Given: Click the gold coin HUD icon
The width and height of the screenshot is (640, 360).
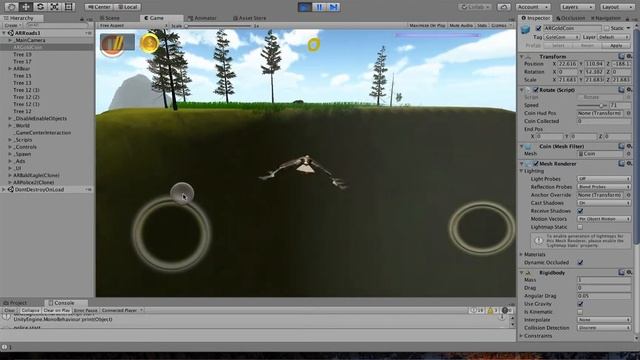Looking at the screenshot, I should pos(149,43).
